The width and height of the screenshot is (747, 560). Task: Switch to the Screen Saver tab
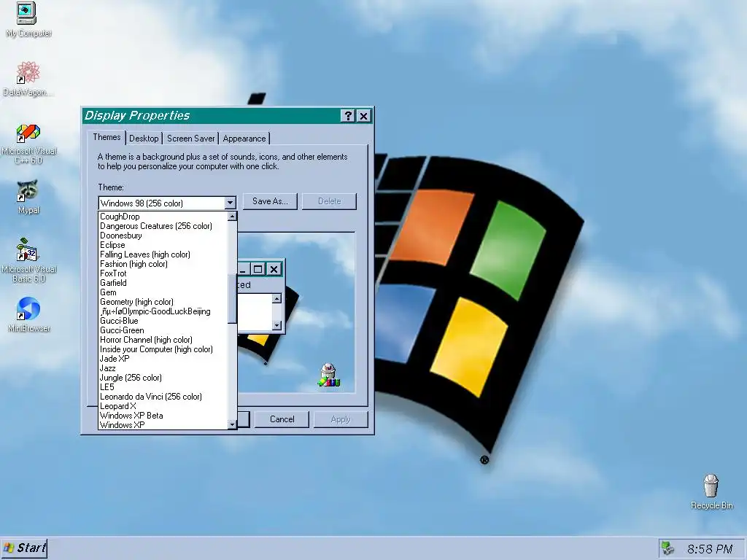click(190, 138)
